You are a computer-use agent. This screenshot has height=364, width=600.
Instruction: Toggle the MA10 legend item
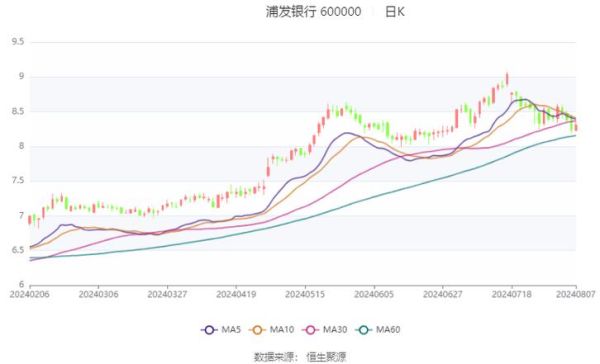[x=272, y=330]
